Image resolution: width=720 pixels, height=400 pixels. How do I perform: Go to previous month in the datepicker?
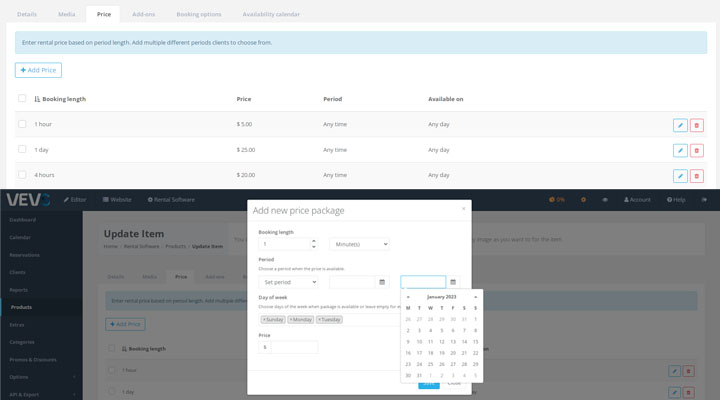[408, 297]
